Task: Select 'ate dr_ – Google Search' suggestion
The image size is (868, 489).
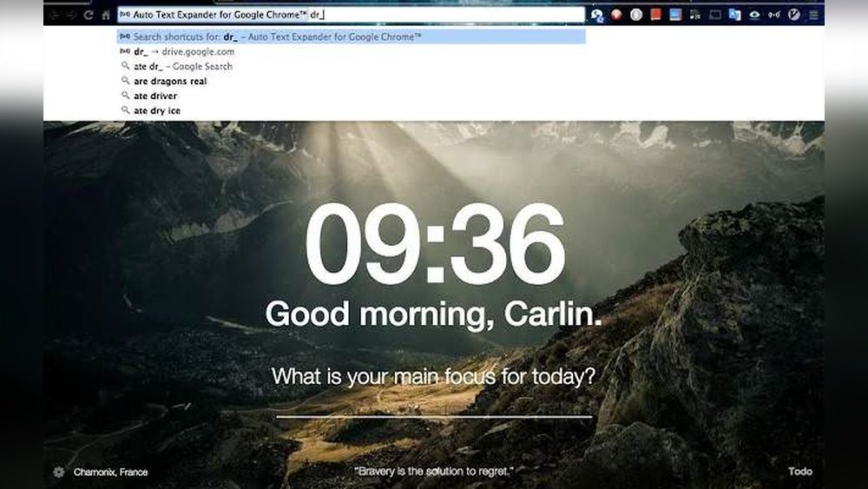Action: (351, 66)
